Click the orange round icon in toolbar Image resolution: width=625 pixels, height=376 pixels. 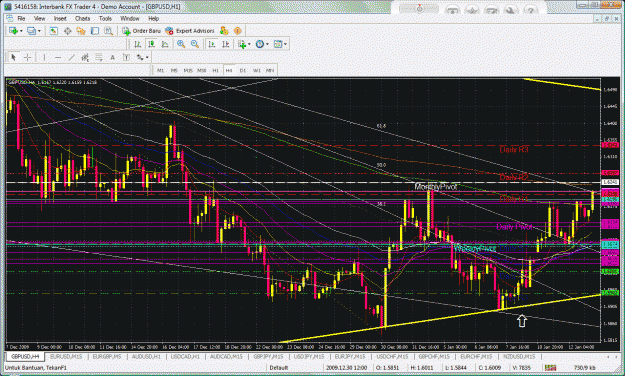pyautogui.click(x=238, y=31)
